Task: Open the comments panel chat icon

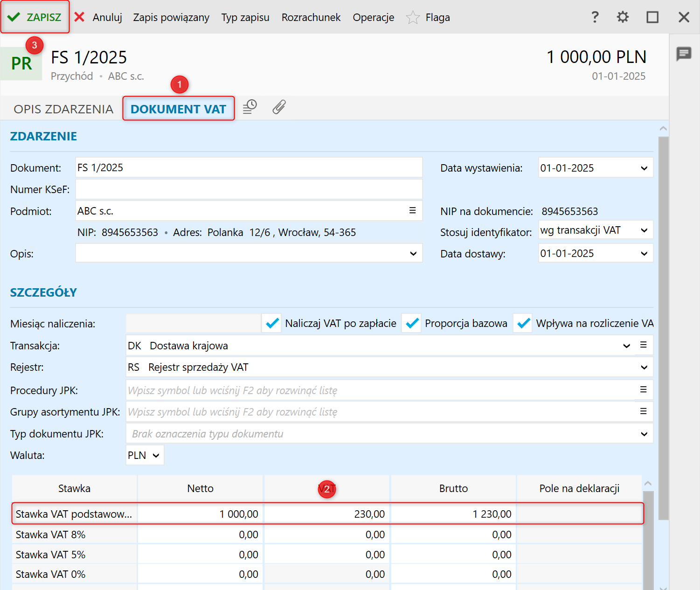Action: point(684,54)
